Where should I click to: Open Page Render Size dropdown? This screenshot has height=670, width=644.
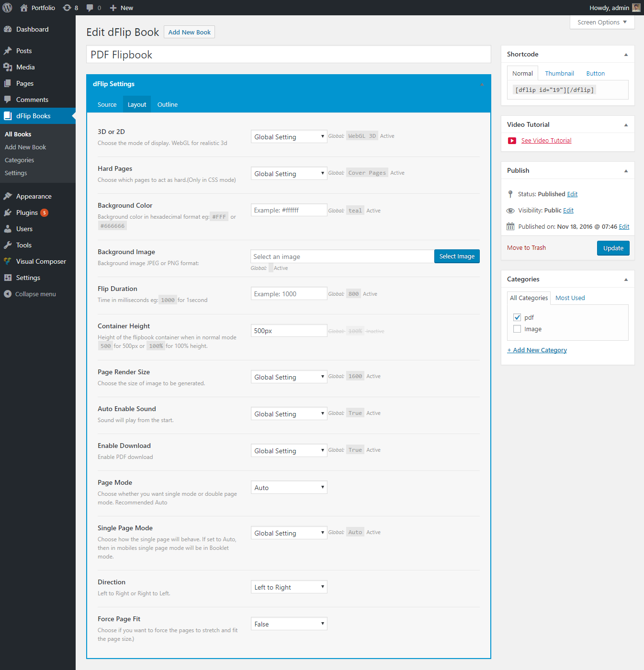point(289,377)
